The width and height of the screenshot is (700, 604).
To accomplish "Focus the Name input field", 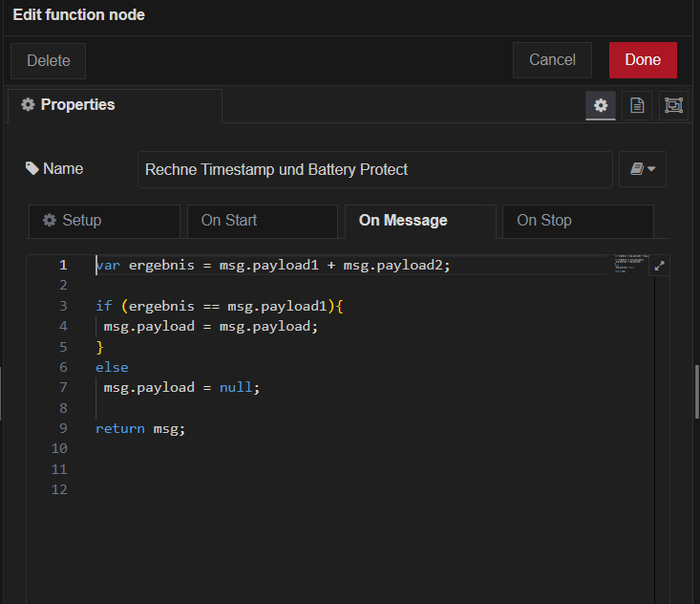I will coord(374,169).
